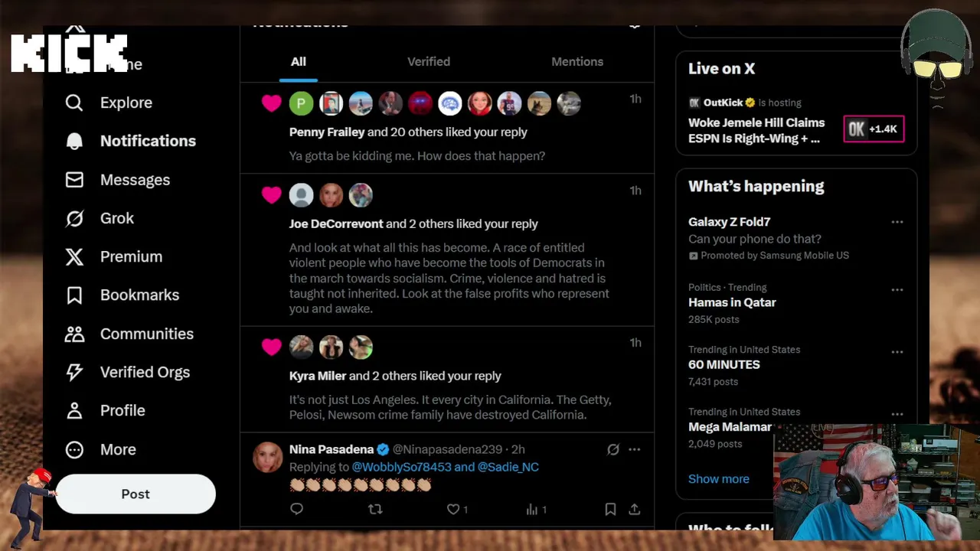Open reply about California crime family
Viewport: 980px width, 551px height.
click(x=450, y=407)
